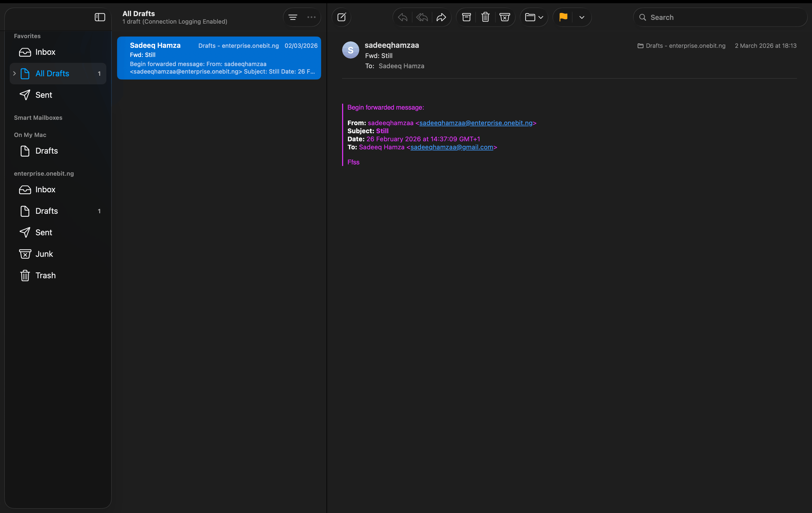Click the sadeeqhamzaa@enterprise.onebit.ng link

476,123
